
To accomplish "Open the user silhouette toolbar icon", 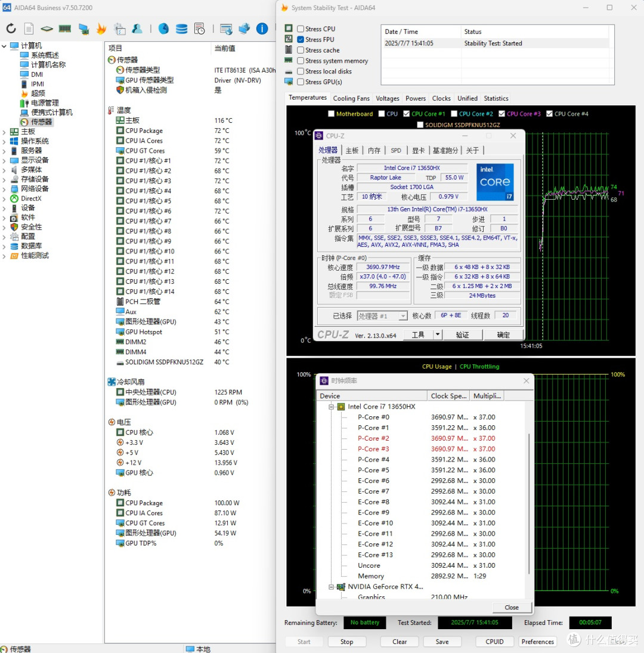I will pos(137,29).
